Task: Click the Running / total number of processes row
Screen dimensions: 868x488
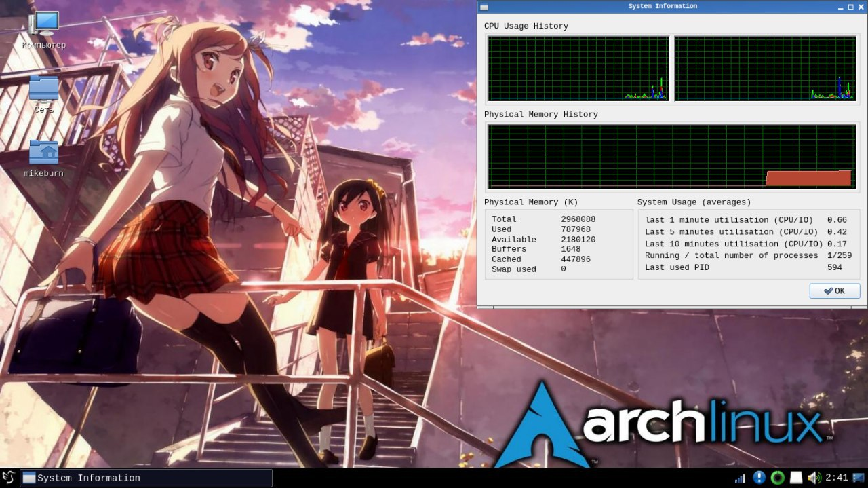Action: pos(748,256)
